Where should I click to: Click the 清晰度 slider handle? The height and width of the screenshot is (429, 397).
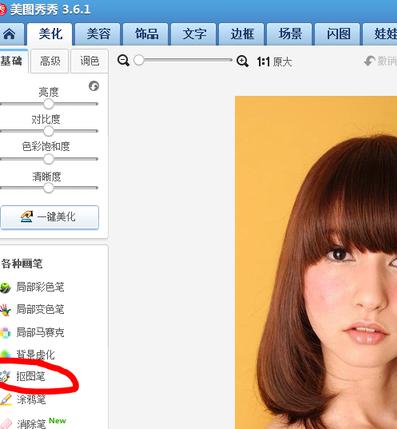48,188
